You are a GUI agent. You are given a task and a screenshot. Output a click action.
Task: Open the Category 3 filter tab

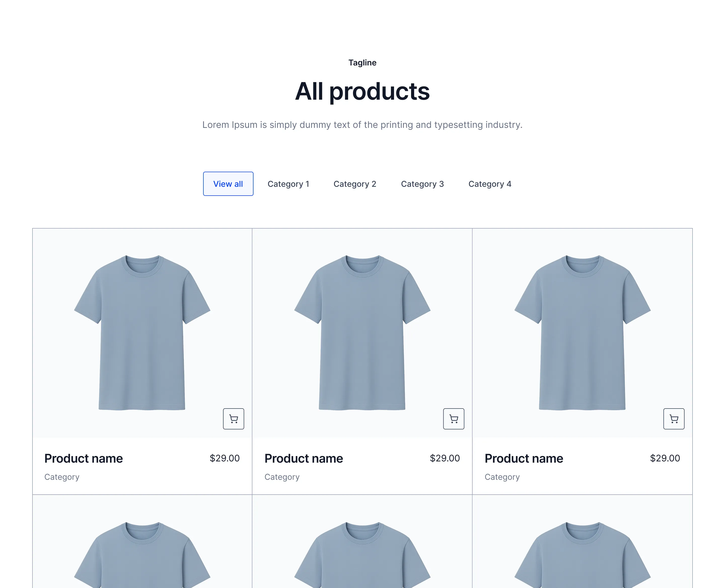click(422, 183)
